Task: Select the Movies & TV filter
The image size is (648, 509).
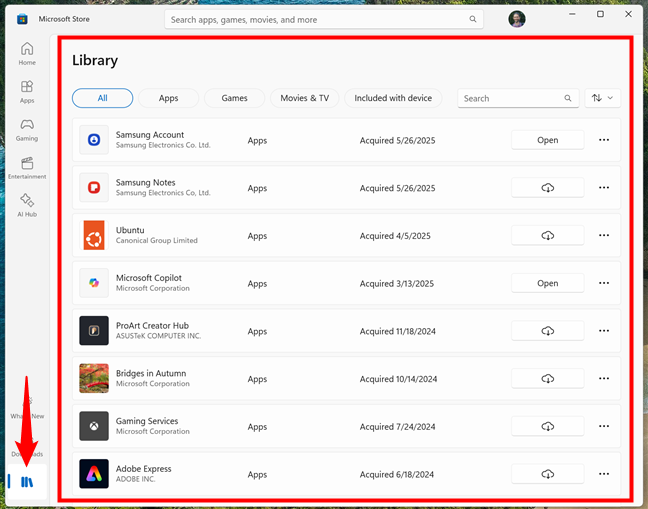Action: 305,98
